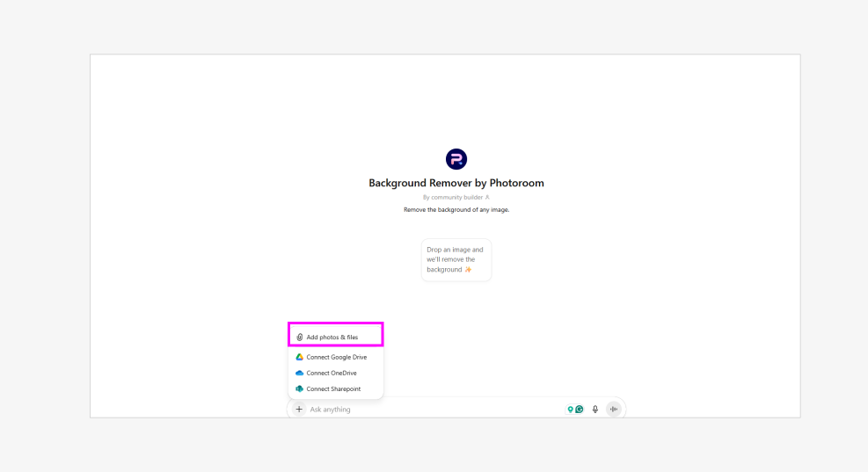Click the drop an image suggestion card
Screen dimensions: 868x472
coord(456,259)
